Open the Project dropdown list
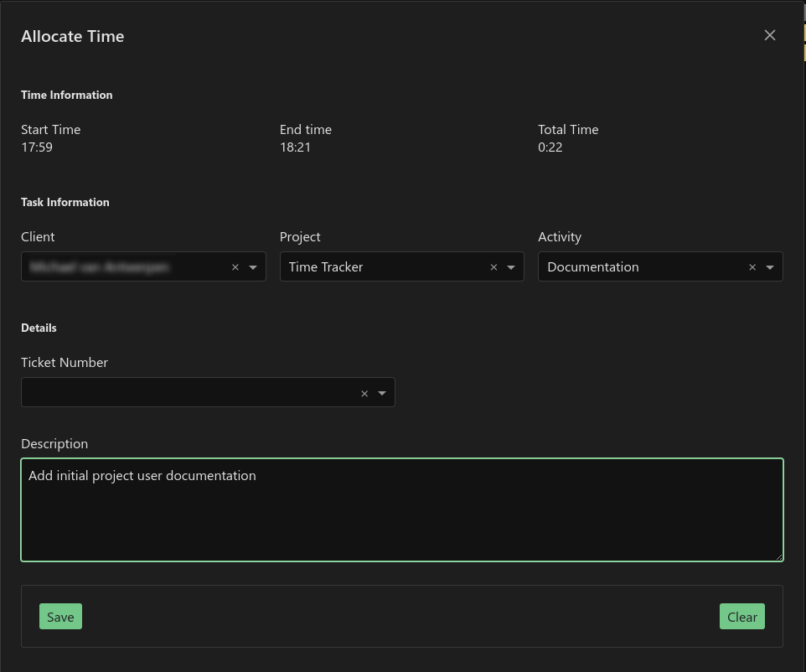The width and height of the screenshot is (806, 672). [x=512, y=266]
